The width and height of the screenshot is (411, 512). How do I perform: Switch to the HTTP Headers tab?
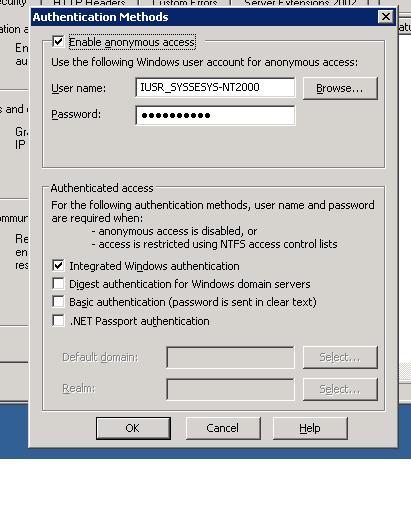pos(89,3)
